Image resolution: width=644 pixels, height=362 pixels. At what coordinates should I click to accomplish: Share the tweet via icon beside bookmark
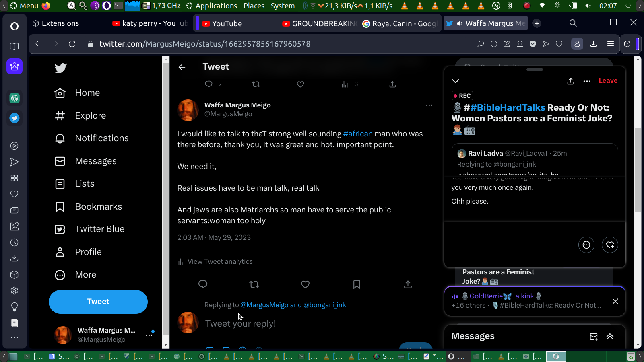coord(408,284)
